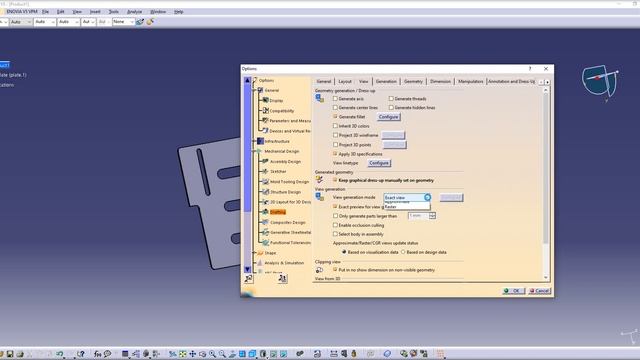Click Cancel in Options dialog
This screenshot has height=360, width=640.
(540, 291)
